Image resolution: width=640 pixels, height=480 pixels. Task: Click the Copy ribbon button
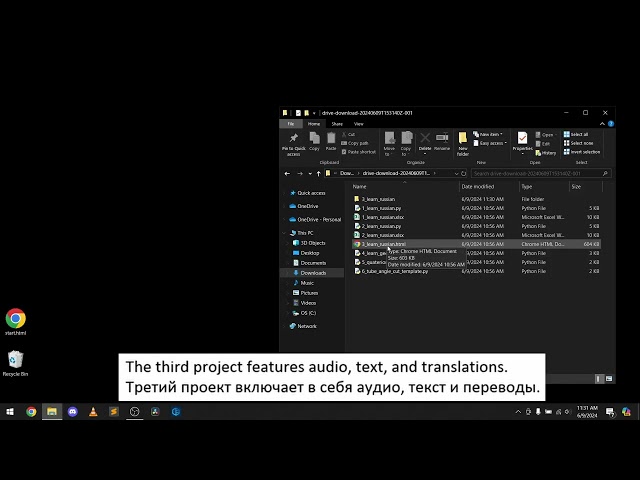314,142
